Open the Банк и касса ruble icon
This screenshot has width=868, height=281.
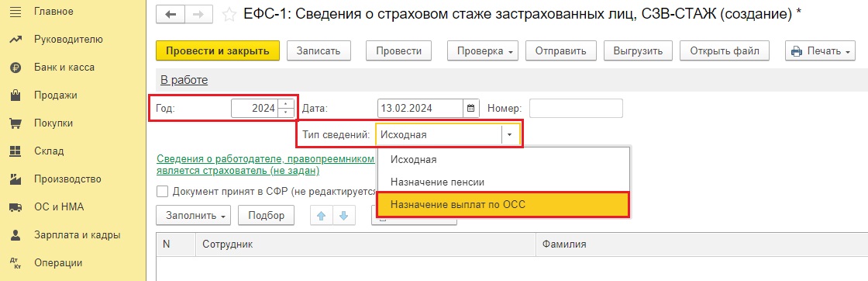point(15,68)
